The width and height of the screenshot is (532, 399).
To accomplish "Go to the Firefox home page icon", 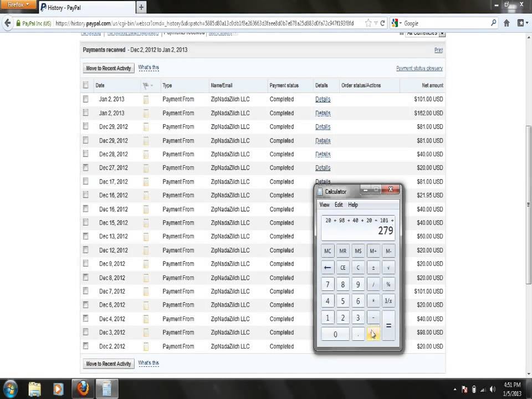I will click(x=507, y=23).
